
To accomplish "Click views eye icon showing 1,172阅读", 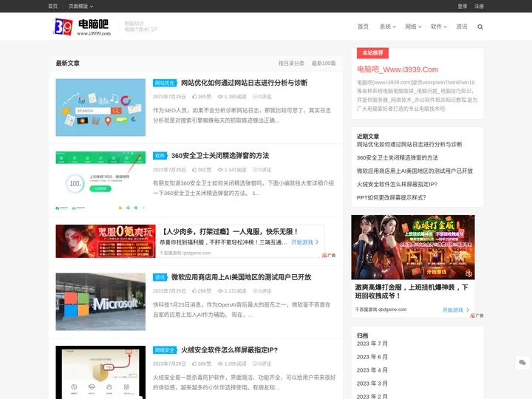I will point(220,291).
